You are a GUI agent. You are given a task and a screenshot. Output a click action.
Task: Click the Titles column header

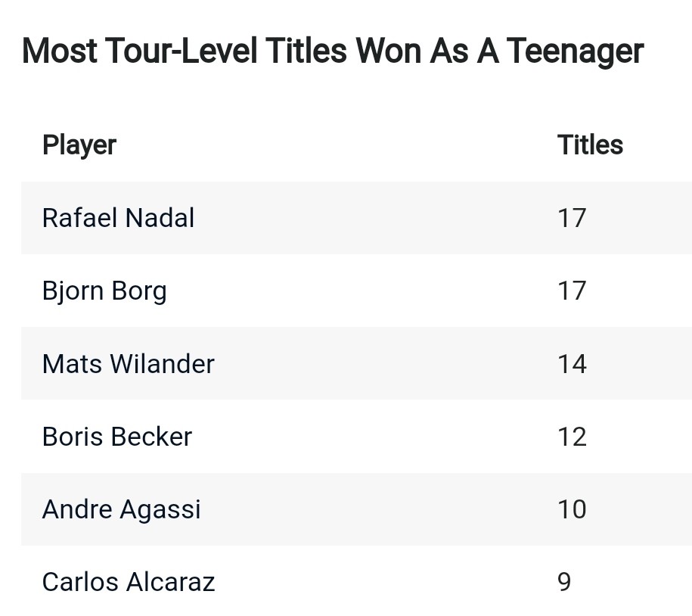pos(590,145)
